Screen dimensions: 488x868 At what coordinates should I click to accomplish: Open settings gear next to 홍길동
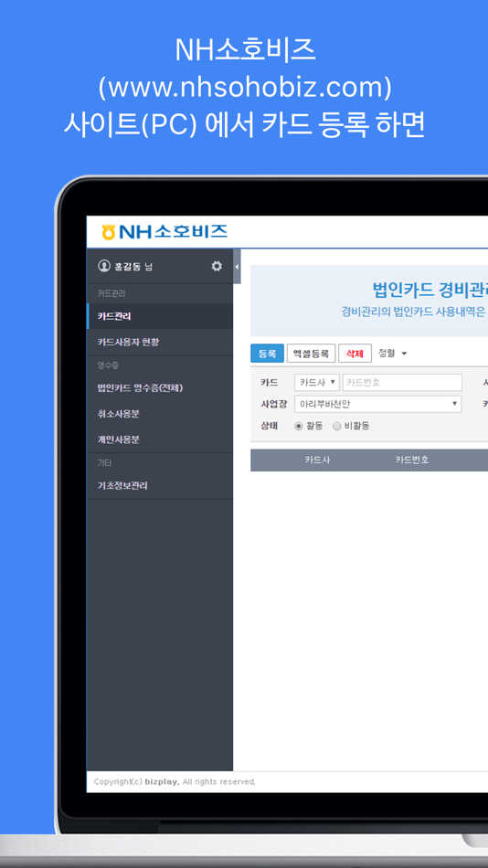tap(217, 266)
